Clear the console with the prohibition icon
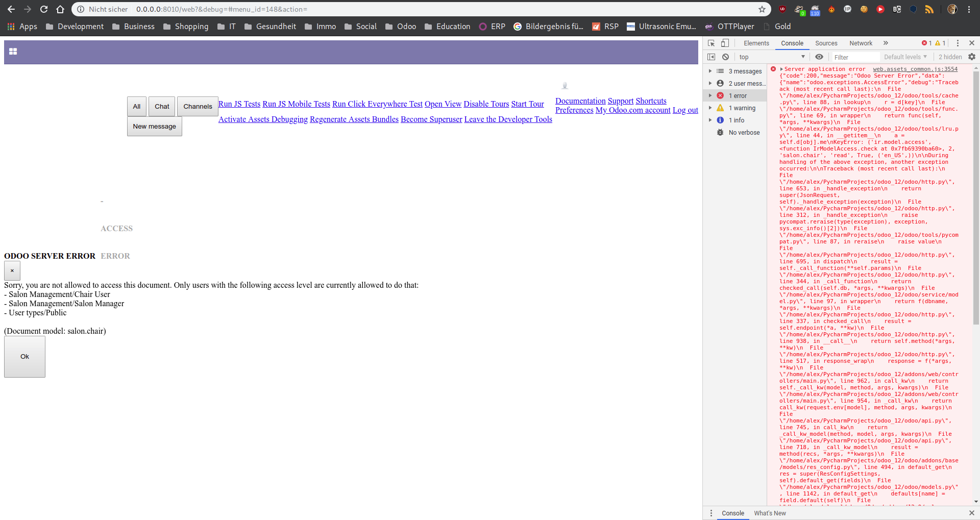This screenshot has width=980, height=520. (x=725, y=57)
